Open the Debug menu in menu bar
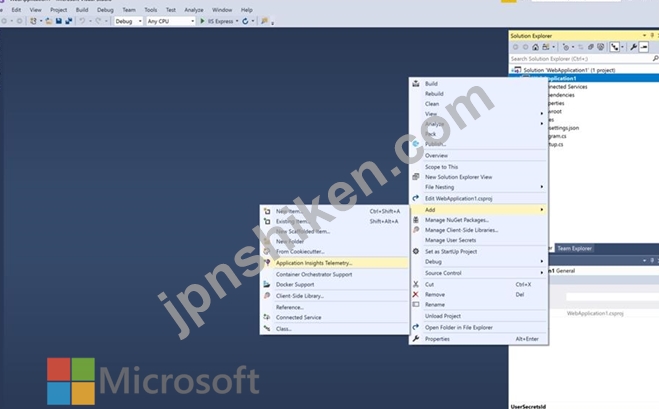This screenshot has width=659, height=409. coord(105,10)
